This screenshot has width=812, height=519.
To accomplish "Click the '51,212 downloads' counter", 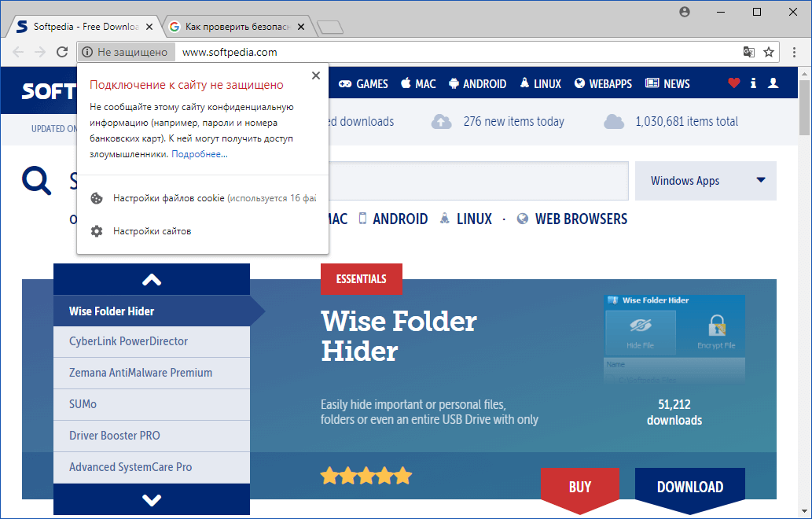I will pyautogui.click(x=674, y=412).
